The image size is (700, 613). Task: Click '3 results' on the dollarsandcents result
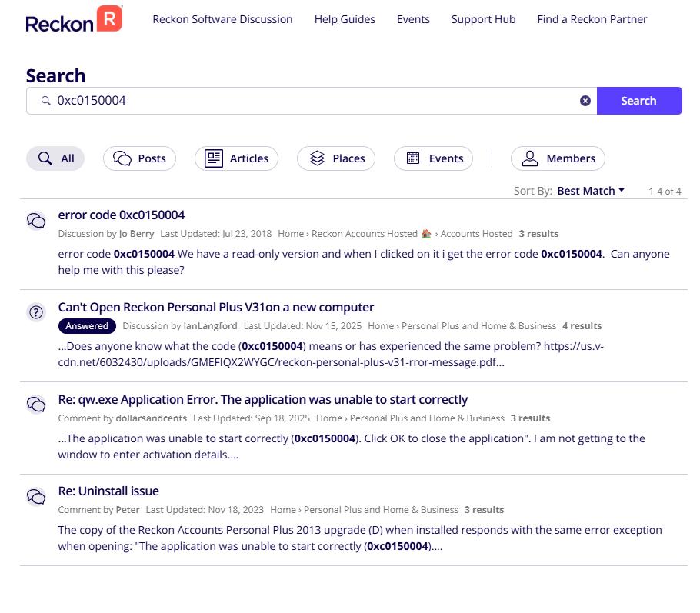530,418
